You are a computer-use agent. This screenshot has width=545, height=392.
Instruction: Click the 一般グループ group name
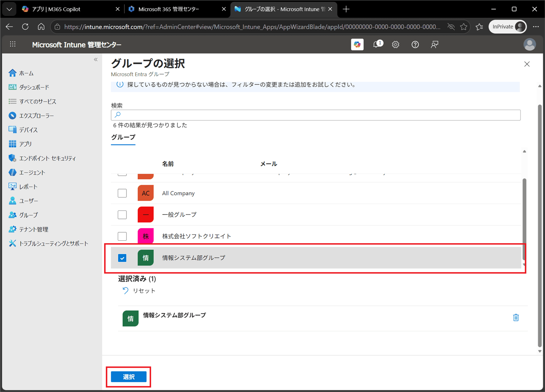[179, 215]
